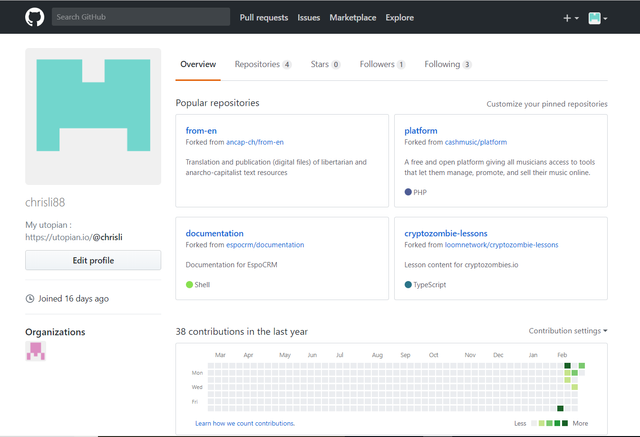This screenshot has width=640, height=437.
Task: Open espocrm/documentation fork source link
Action: [265, 245]
